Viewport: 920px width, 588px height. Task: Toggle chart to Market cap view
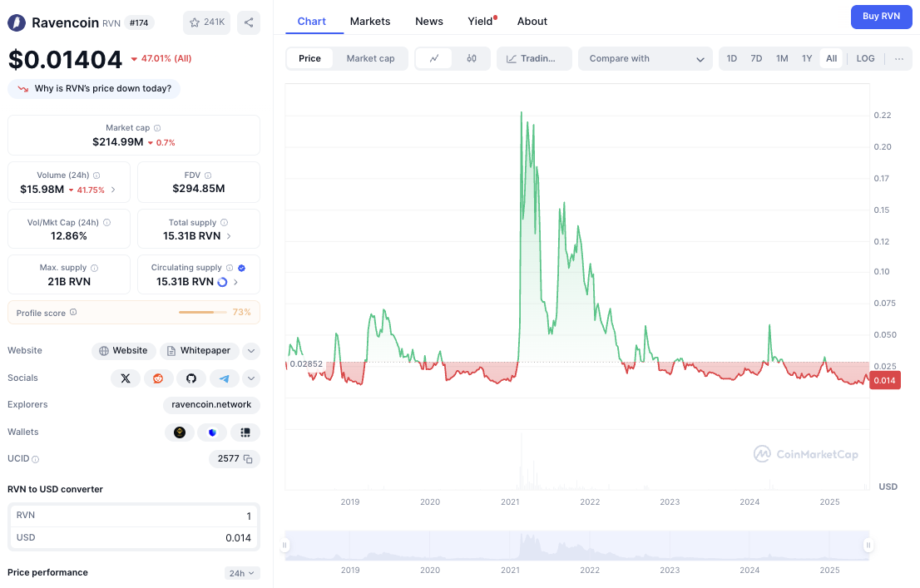coord(370,58)
